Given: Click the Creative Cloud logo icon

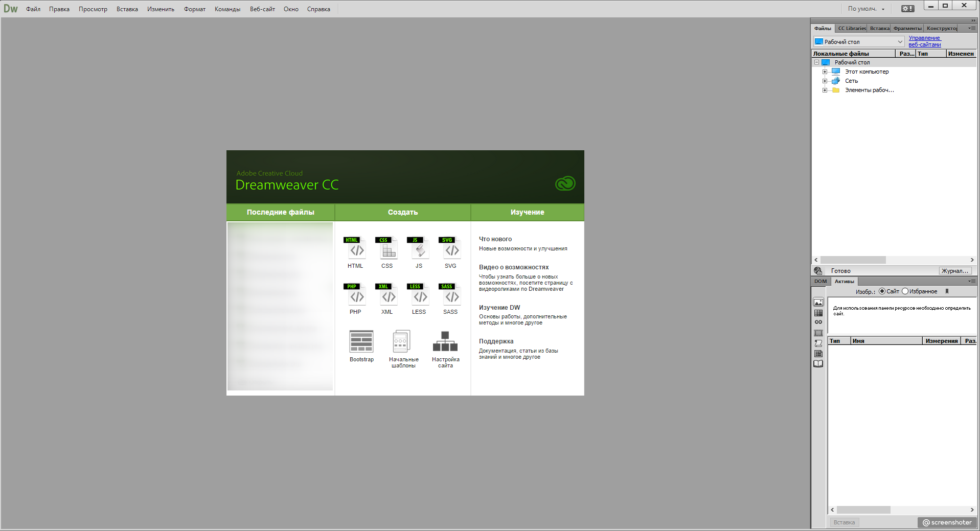Looking at the screenshot, I should click(565, 183).
